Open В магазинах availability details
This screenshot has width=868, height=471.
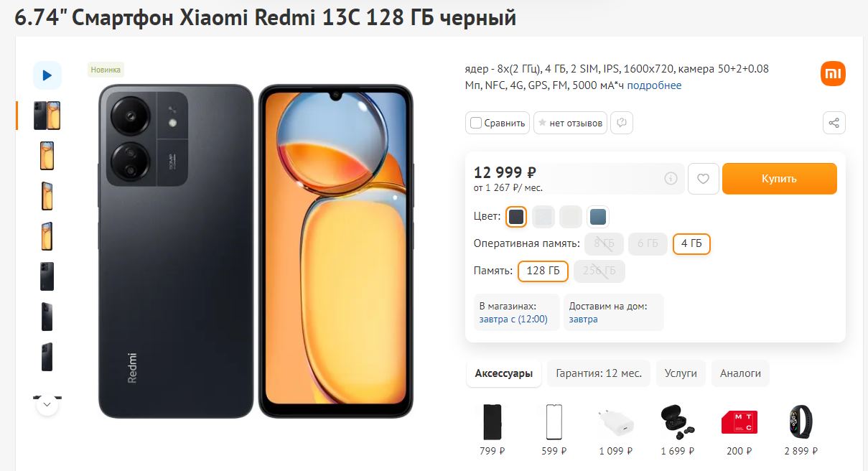[515, 312]
